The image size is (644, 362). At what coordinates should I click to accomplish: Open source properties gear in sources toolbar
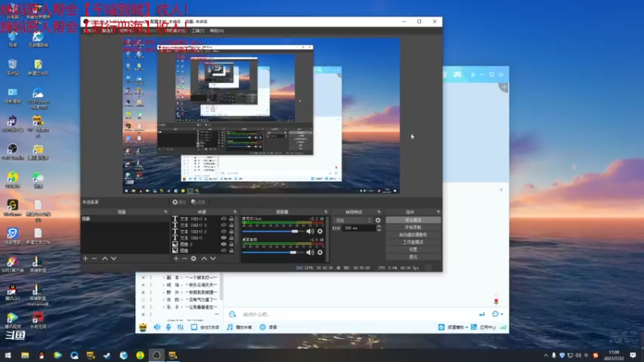193,258
